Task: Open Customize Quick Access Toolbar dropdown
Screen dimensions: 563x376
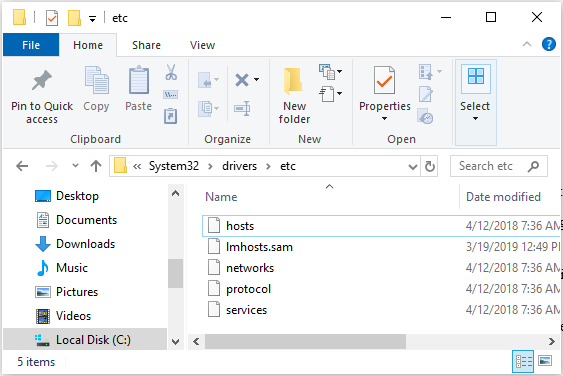Action: 92,19
